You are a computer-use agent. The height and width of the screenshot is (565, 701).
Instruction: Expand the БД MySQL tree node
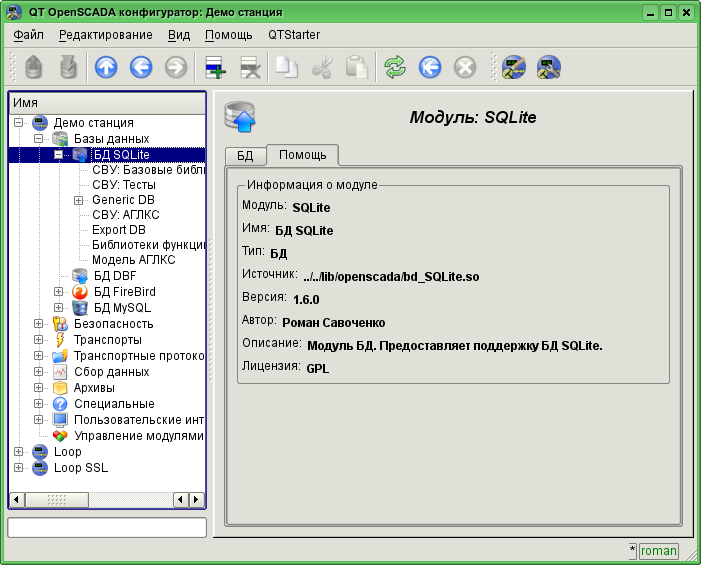pos(58,308)
